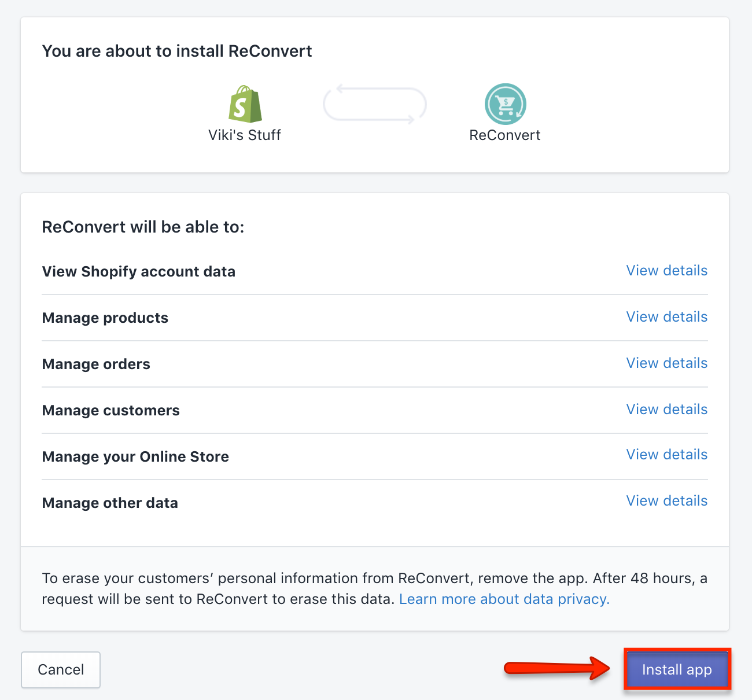This screenshot has width=752, height=700.
Task: Open Learn more about data privacy
Action: click(x=504, y=599)
